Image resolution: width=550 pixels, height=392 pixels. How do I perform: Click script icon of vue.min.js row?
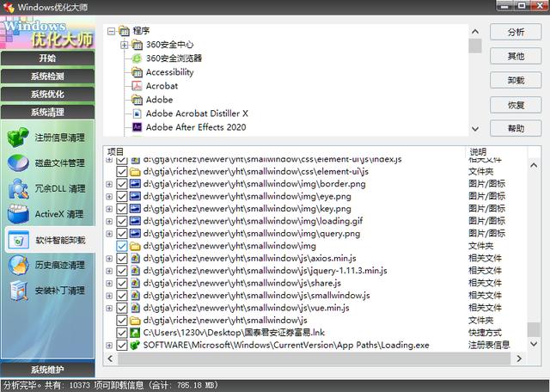click(135, 308)
